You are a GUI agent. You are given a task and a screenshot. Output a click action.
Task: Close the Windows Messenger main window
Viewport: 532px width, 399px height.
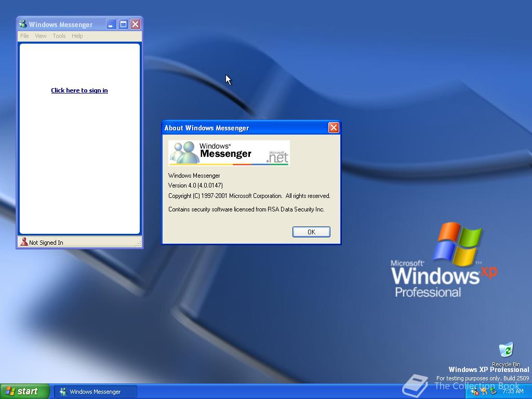point(136,24)
